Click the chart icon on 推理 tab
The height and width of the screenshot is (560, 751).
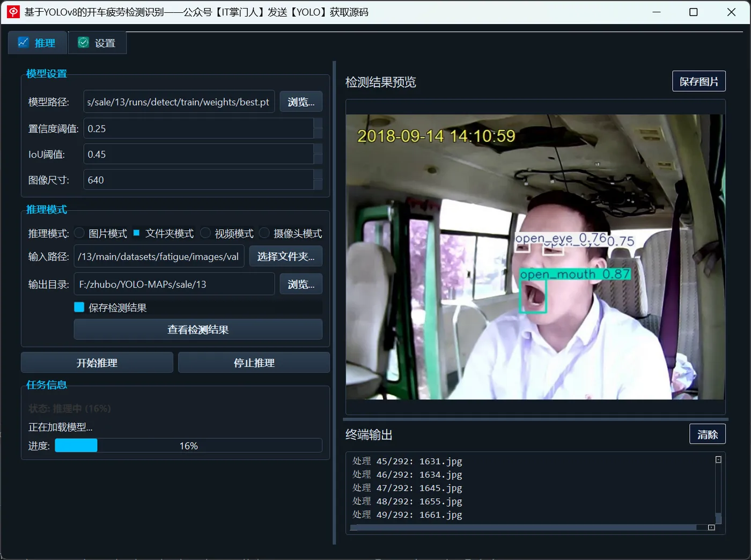(x=24, y=42)
